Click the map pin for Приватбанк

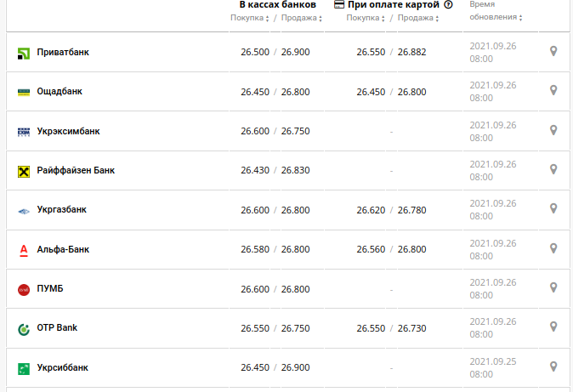tap(553, 52)
